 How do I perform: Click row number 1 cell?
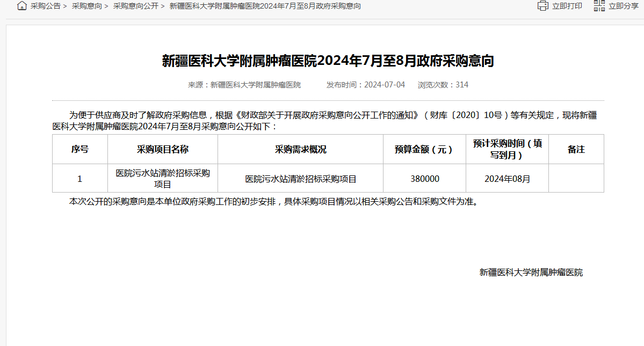[x=79, y=179]
